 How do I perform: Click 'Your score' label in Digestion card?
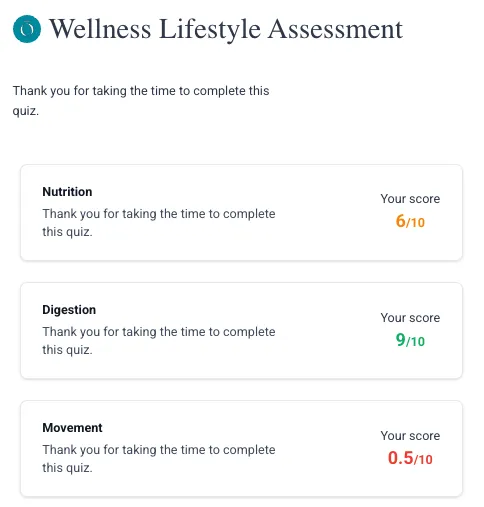[x=410, y=318]
